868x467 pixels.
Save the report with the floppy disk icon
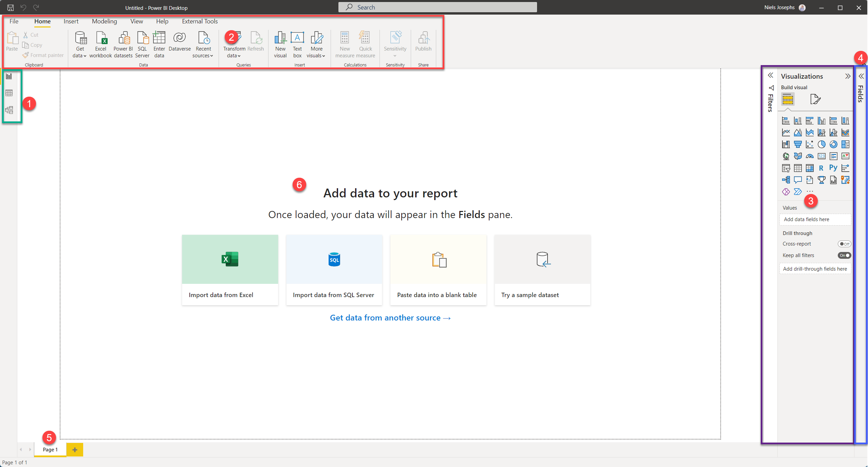[x=11, y=7]
